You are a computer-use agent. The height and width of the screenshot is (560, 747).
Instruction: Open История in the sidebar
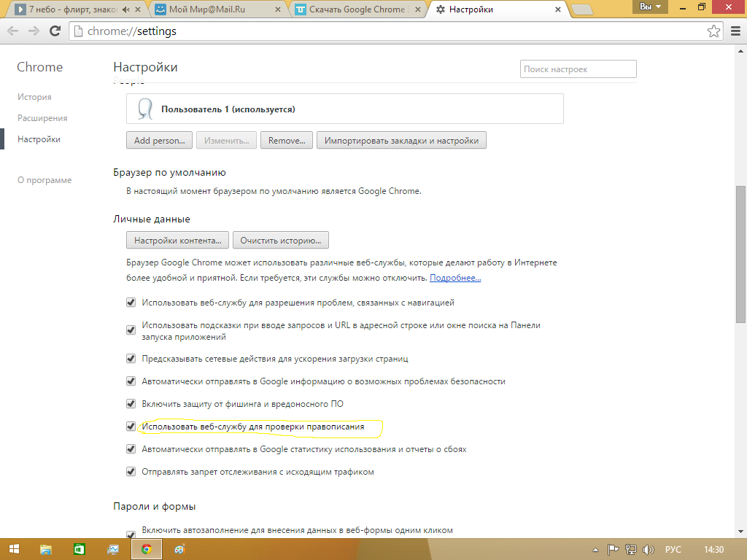34,97
